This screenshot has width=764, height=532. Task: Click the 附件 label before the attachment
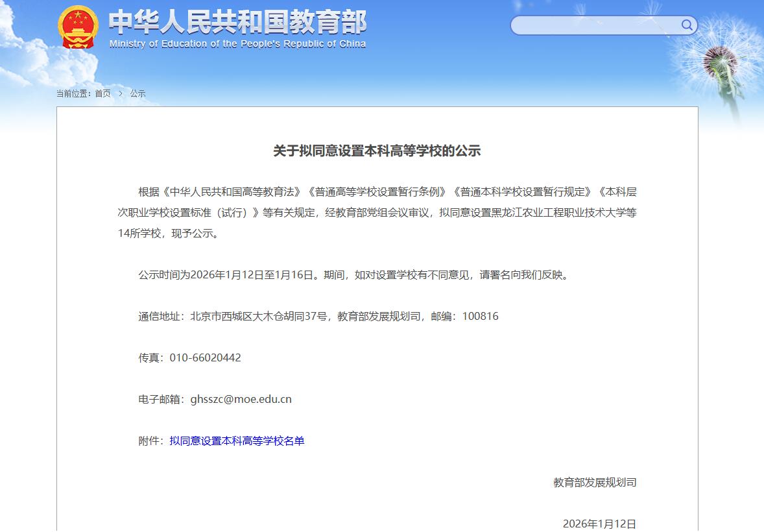pos(150,441)
